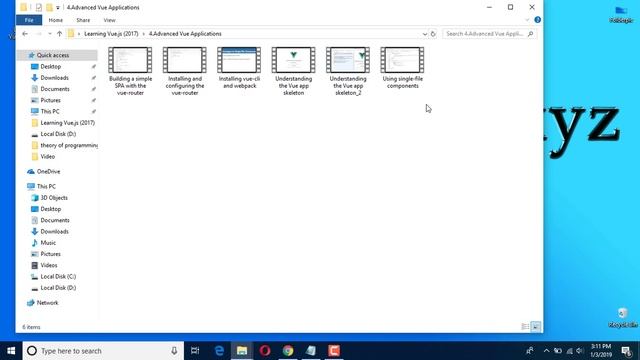Click the Cortana microphone icon

pos(174,351)
